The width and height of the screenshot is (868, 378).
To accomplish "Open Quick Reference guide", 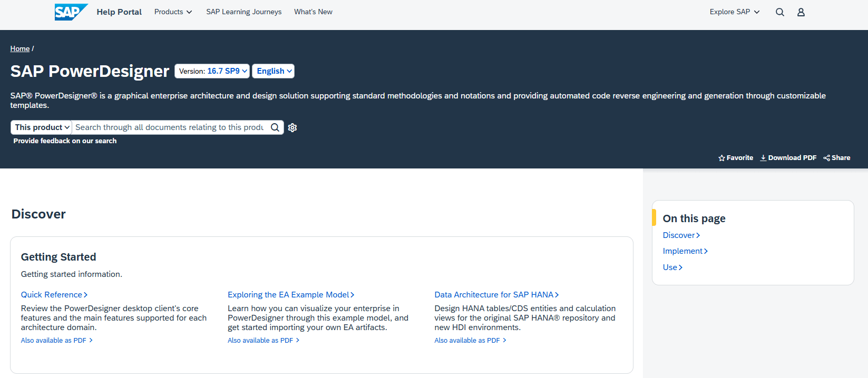I will coord(54,295).
